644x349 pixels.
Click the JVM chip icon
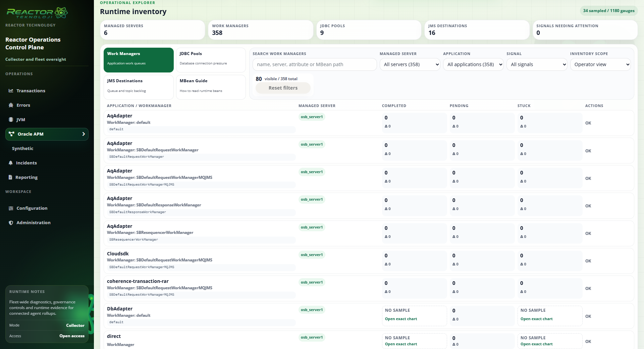[x=11, y=119]
